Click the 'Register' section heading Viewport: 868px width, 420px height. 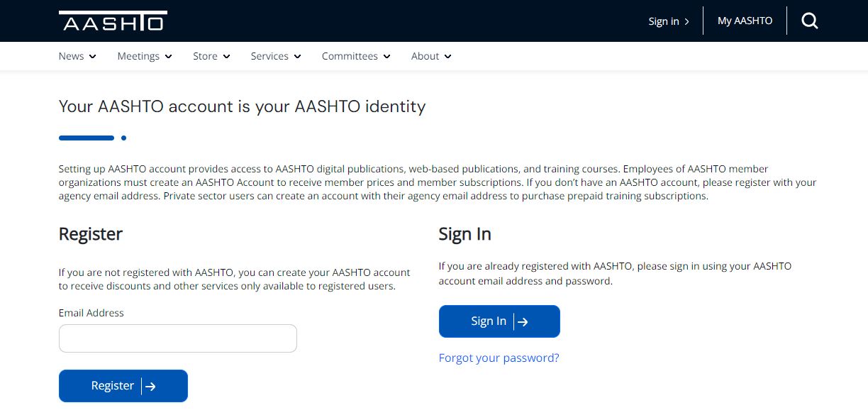91,234
